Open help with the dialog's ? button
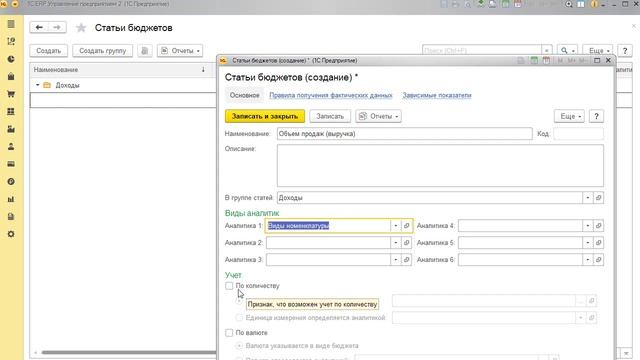Image resolution: width=640 pixels, height=360 pixels. [x=596, y=116]
